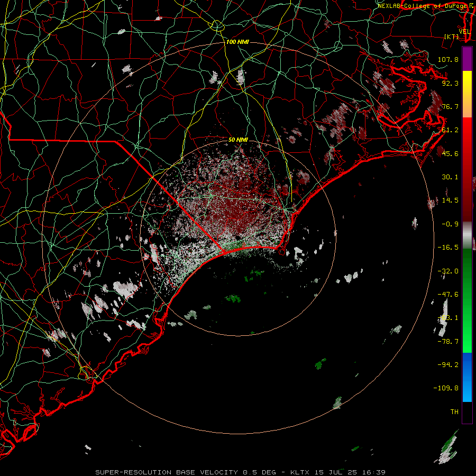Click the -94.2 velocity scale value
Image resolution: width=476 pixels, height=476 pixels.
pos(448,364)
